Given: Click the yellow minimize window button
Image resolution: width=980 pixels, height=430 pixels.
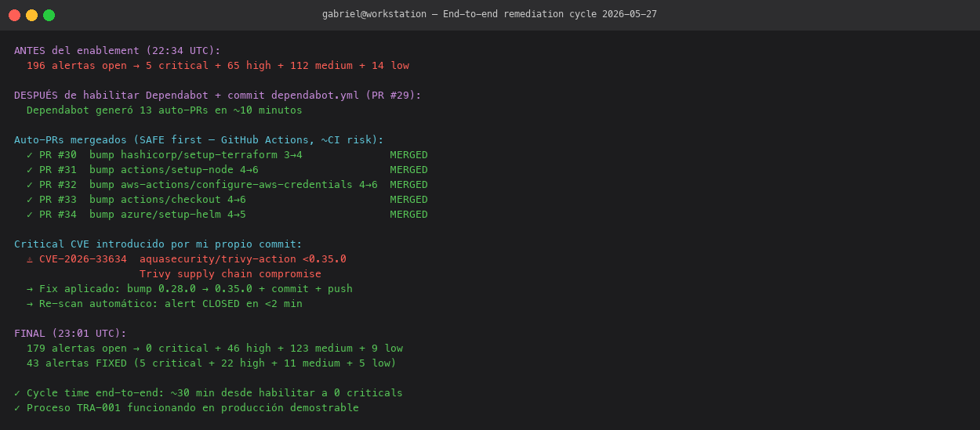Looking at the screenshot, I should [31, 15].
